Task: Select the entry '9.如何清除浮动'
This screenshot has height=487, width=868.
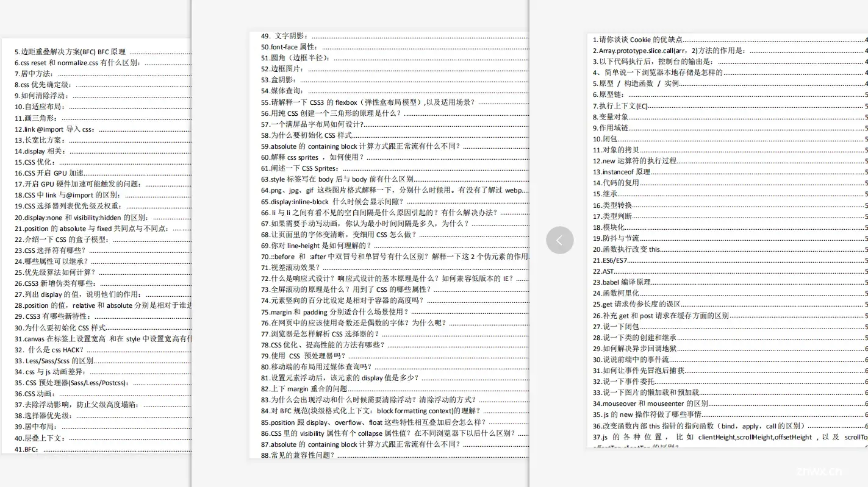Action: click(102, 96)
